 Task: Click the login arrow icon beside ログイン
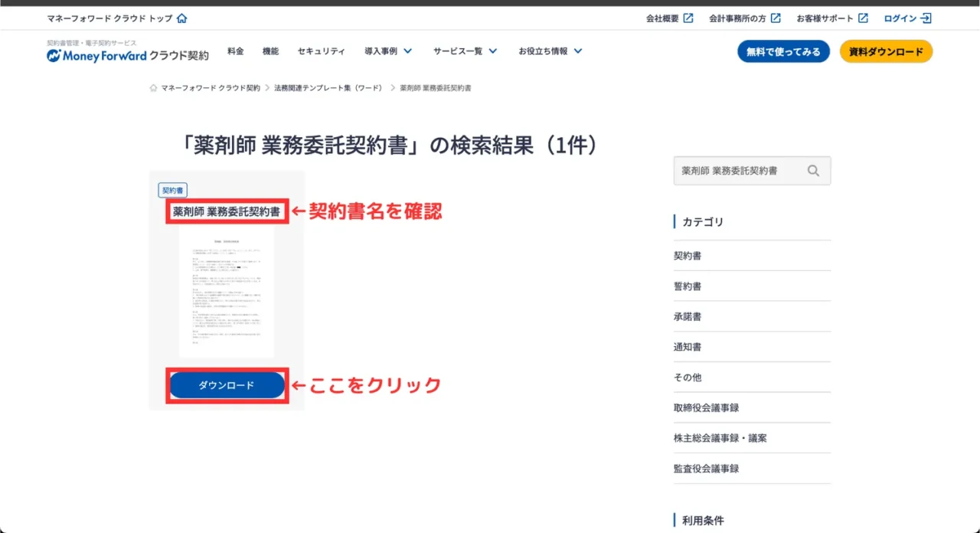point(926,18)
